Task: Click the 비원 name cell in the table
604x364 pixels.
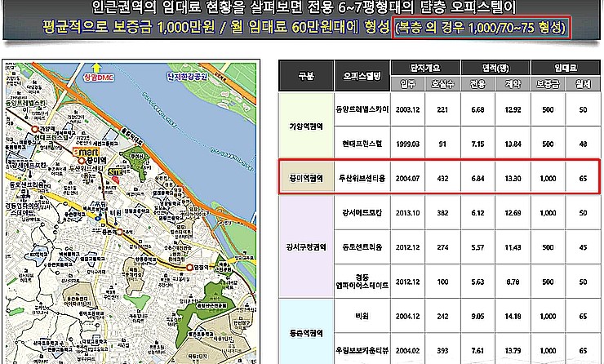Action: [x=362, y=316]
